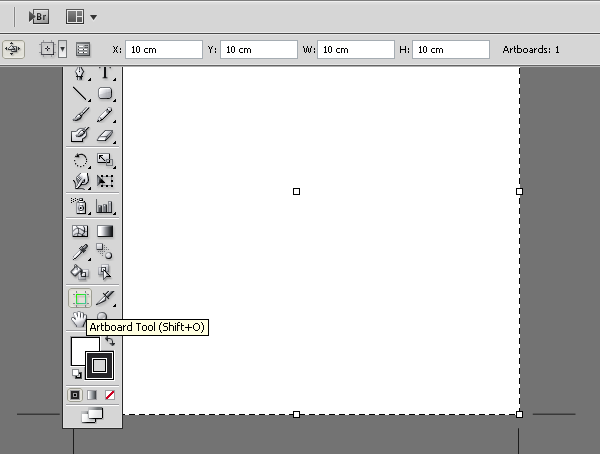Change the screen mode button
The image size is (600, 454).
point(92,415)
